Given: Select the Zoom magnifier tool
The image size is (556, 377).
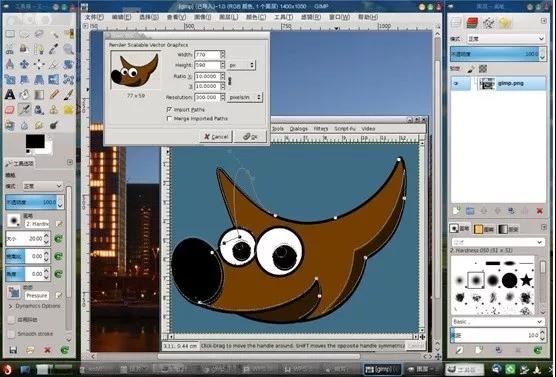Looking at the screenshot, I should click(69, 49).
